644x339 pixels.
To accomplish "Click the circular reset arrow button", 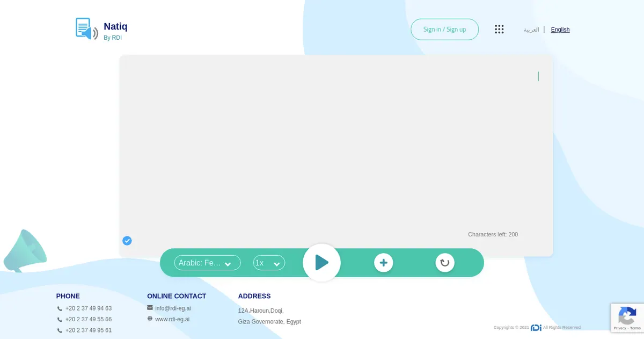I will coord(445,263).
